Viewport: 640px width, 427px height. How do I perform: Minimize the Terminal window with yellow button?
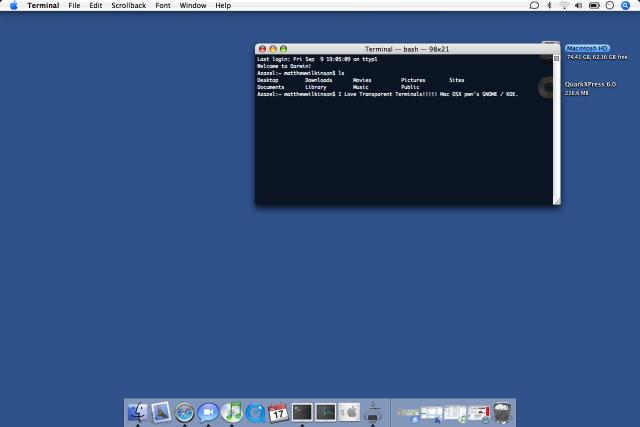273,49
